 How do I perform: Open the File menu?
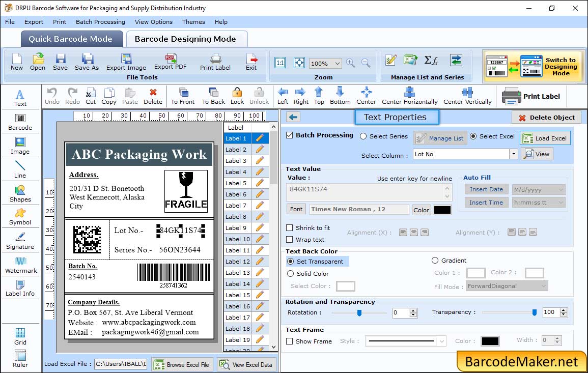pos(10,22)
